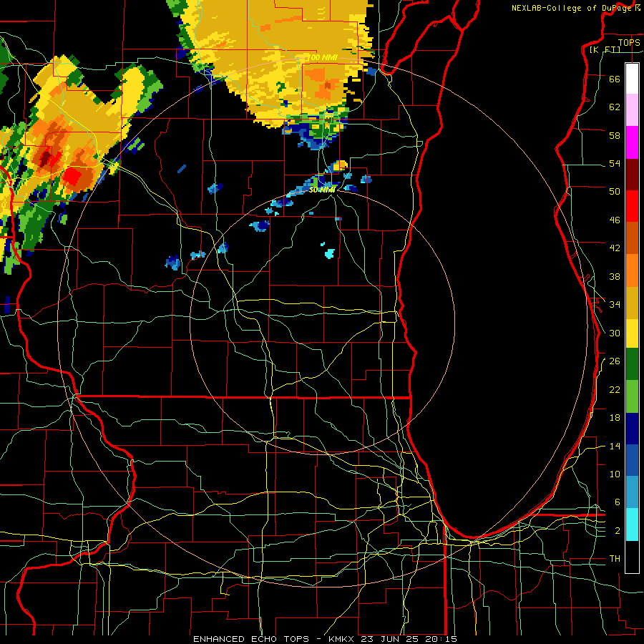644x644 pixels.
Task: Click the light green legend swatch
Action: (x=632, y=396)
